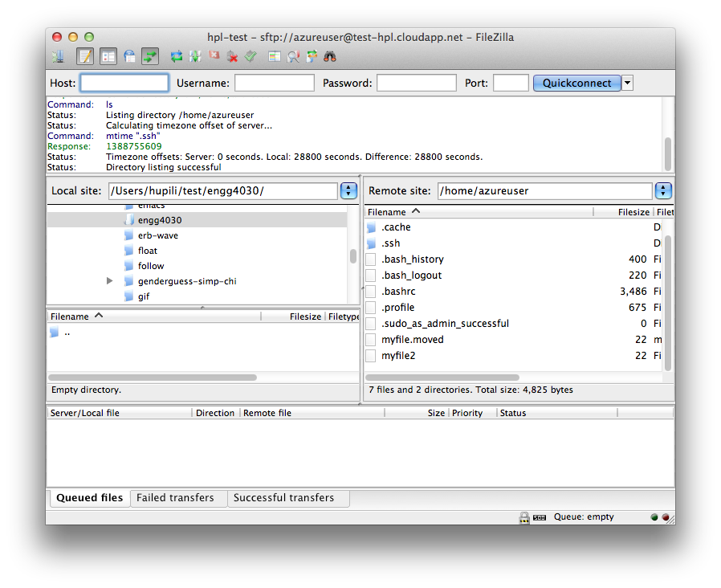Select follow folder in local tree
The height and width of the screenshot is (588, 721).
[x=198, y=266]
